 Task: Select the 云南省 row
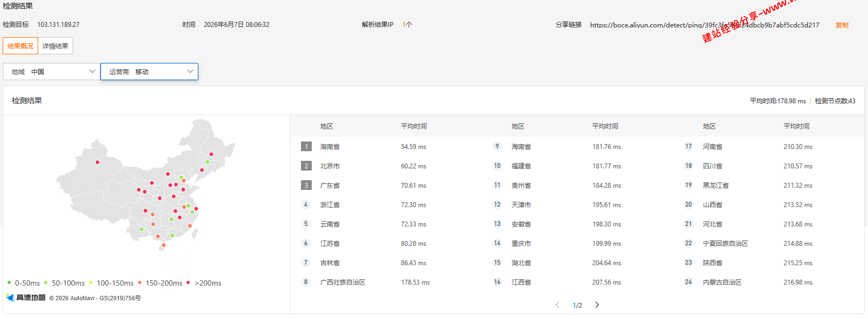[x=386, y=224]
